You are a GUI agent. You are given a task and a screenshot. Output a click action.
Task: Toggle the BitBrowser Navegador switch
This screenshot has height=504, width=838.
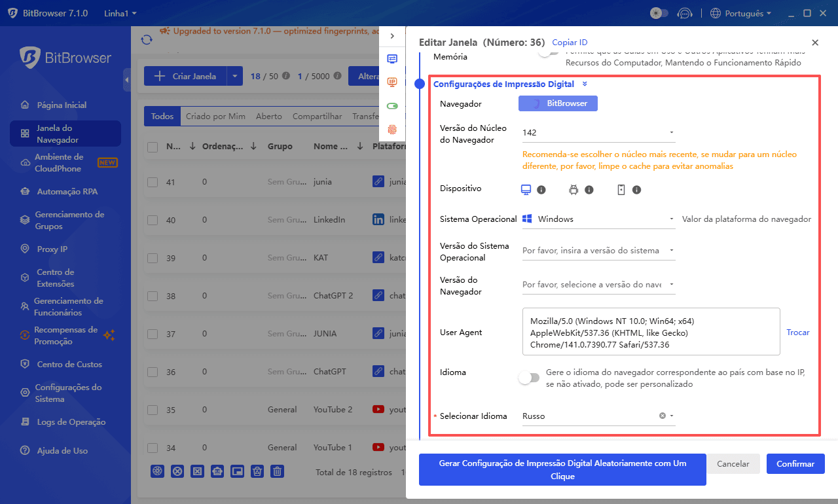(x=558, y=103)
